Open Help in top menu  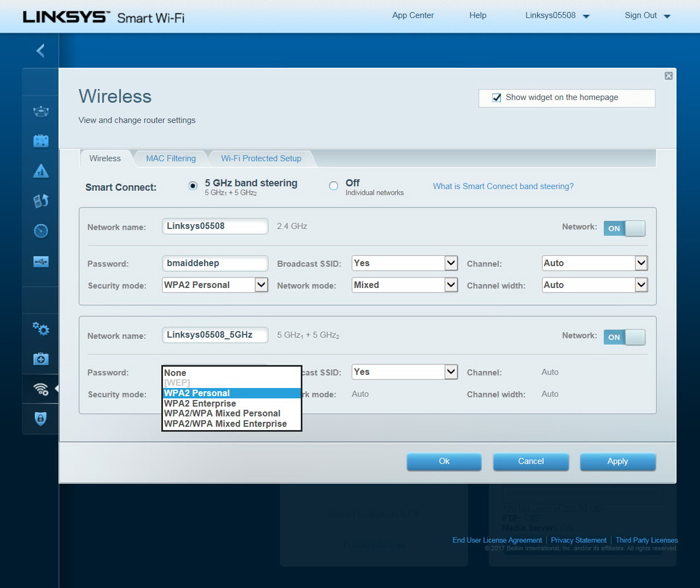click(477, 15)
